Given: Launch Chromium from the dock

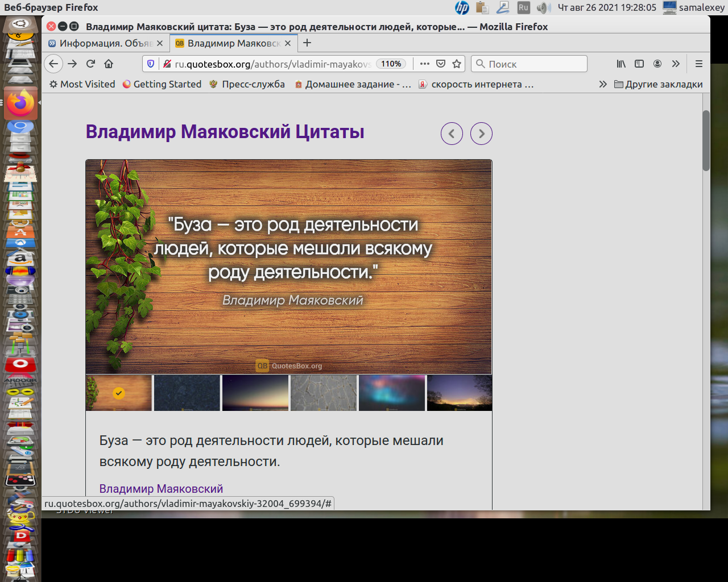Looking at the screenshot, I should click(x=20, y=126).
